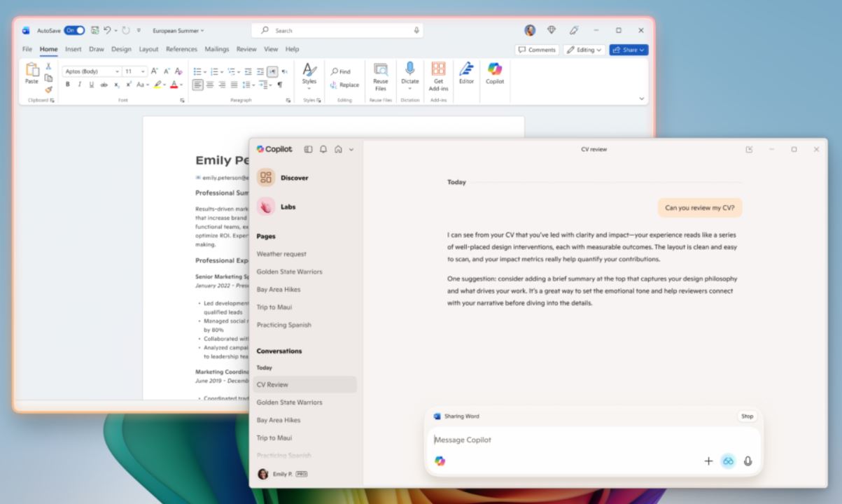This screenshot has height=504, width=842.
Task: Click the Copilot home icon
Action: coord(338,149)
